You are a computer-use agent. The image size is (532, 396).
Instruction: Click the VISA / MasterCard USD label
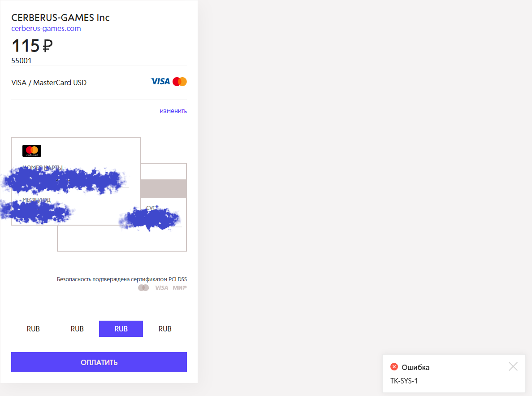(49, 83)
